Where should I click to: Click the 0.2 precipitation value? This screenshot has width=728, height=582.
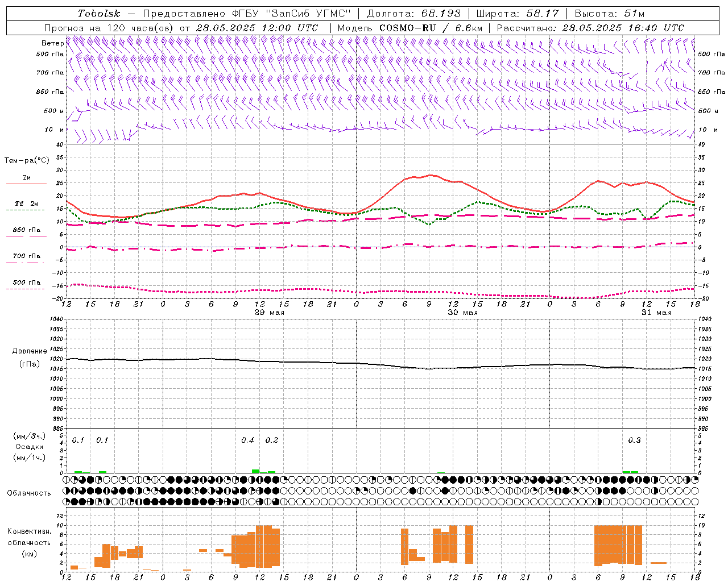point(272,440)
